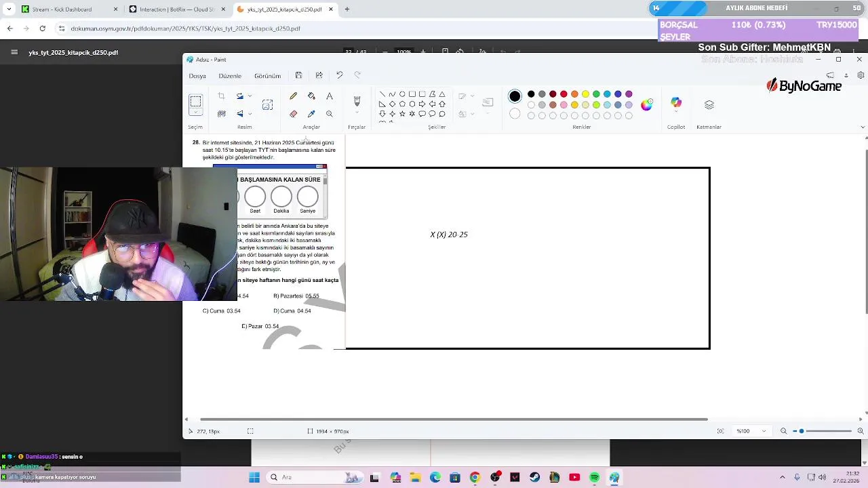The width and height of the screenshot is (868, 488).
Task: Select the Pencil tool in Paint
Action: (293, 96)
